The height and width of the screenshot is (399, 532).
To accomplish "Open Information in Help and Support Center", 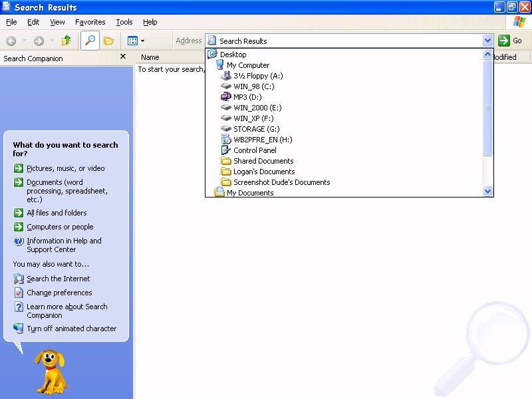I will click(64, 245).
